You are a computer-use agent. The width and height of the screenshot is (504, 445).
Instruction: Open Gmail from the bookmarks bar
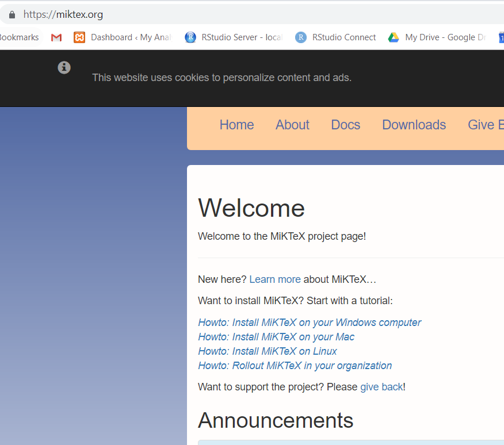pos(56,37)
